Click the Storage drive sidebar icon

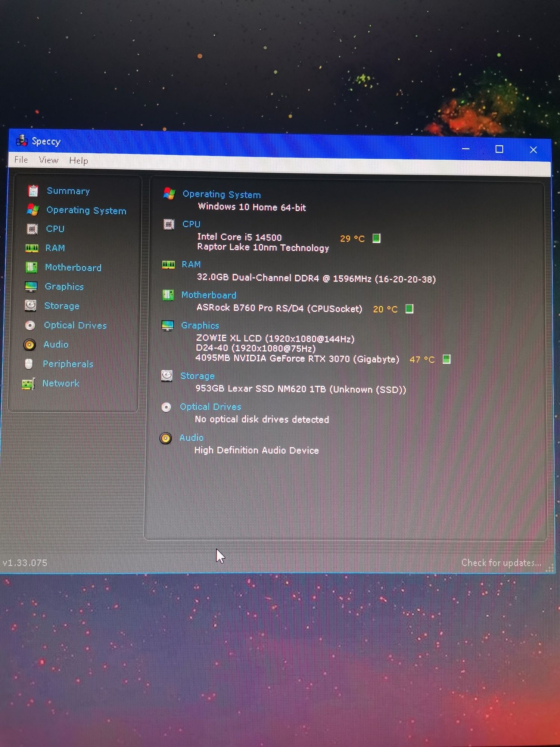tap(30, 306)
